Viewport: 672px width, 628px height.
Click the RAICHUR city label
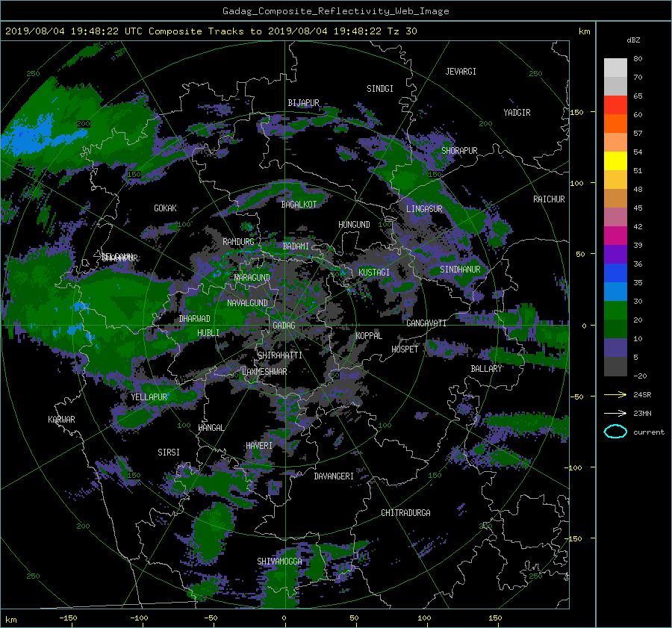tap(549, 199)
